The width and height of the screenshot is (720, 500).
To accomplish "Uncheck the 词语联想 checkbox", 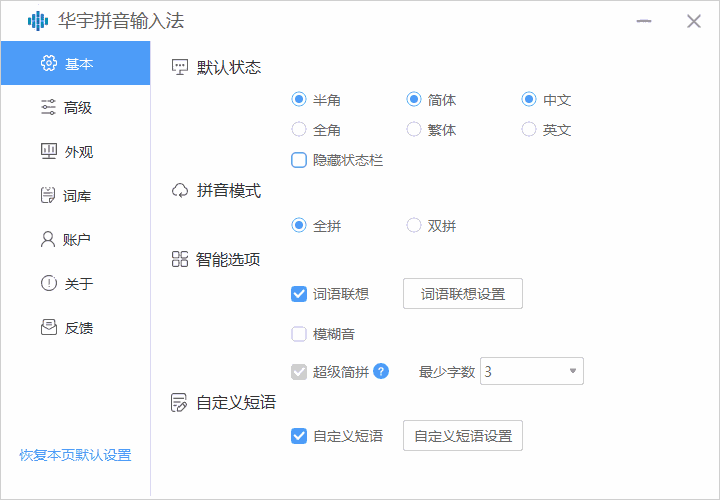I will click(299, 294).
